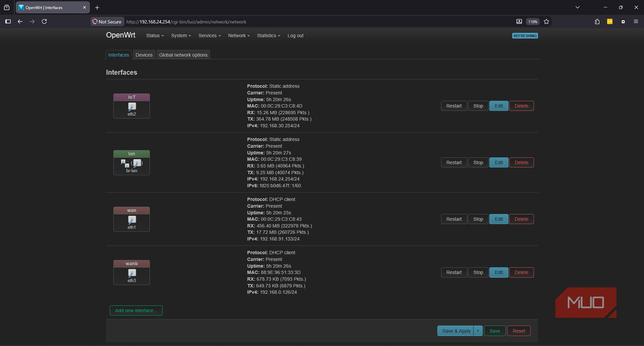The width and height of the screenshot is (644, 346).
Task: Expand the Services menu
Action: [210, 36]
